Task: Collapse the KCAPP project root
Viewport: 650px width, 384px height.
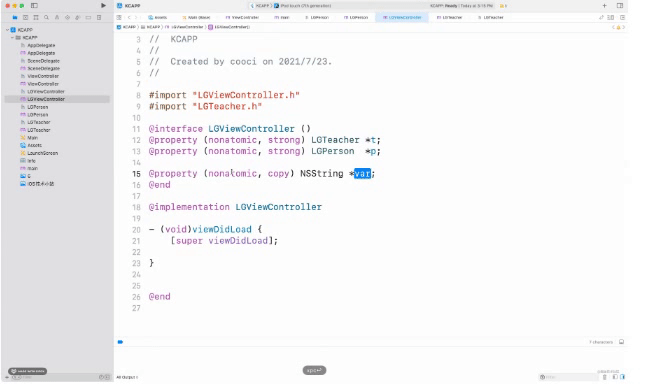Action: point(7,30)
